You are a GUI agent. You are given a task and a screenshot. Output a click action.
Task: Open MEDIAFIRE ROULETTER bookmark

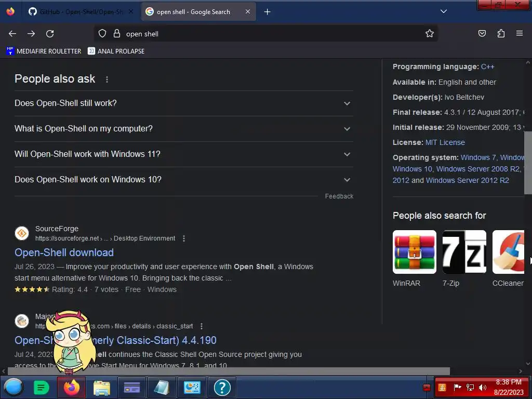click(x=44, y=51)
